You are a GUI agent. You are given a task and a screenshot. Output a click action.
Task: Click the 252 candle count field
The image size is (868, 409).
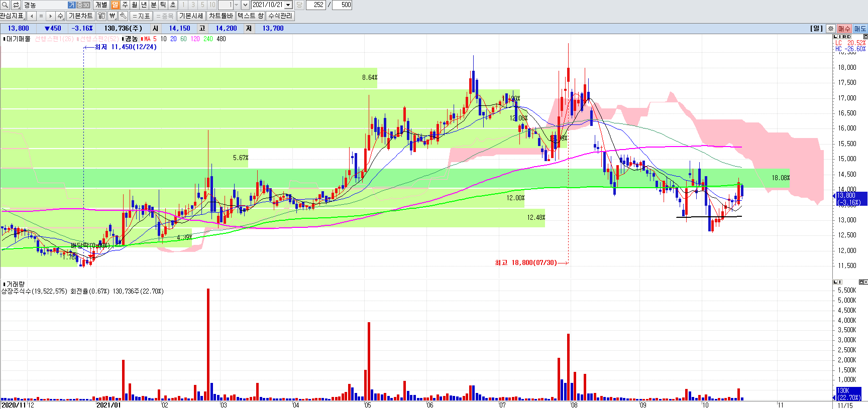click(x=315, y=5)
